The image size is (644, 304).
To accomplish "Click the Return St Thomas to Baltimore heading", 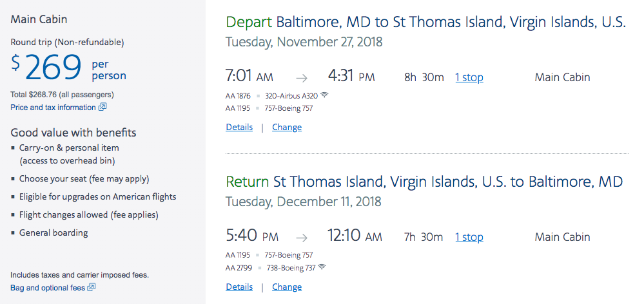I will click(x=424, y=182).
